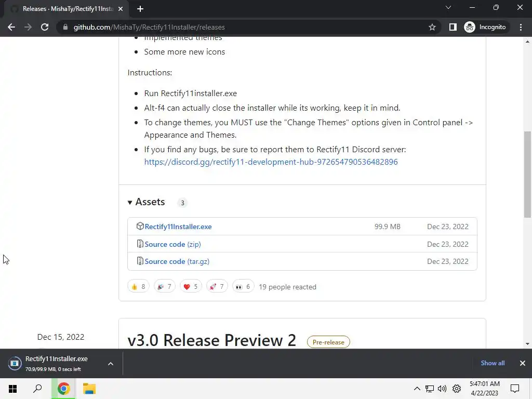Open the taskbar clock and date
The image size is (532, 399).
click(x=485, y=389)
